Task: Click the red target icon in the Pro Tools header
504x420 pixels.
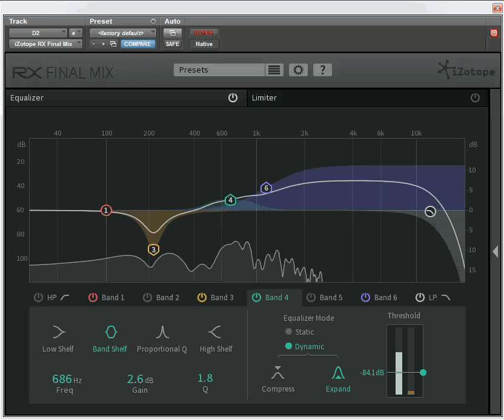Action: pyautogui.click(x=494, y=33)
